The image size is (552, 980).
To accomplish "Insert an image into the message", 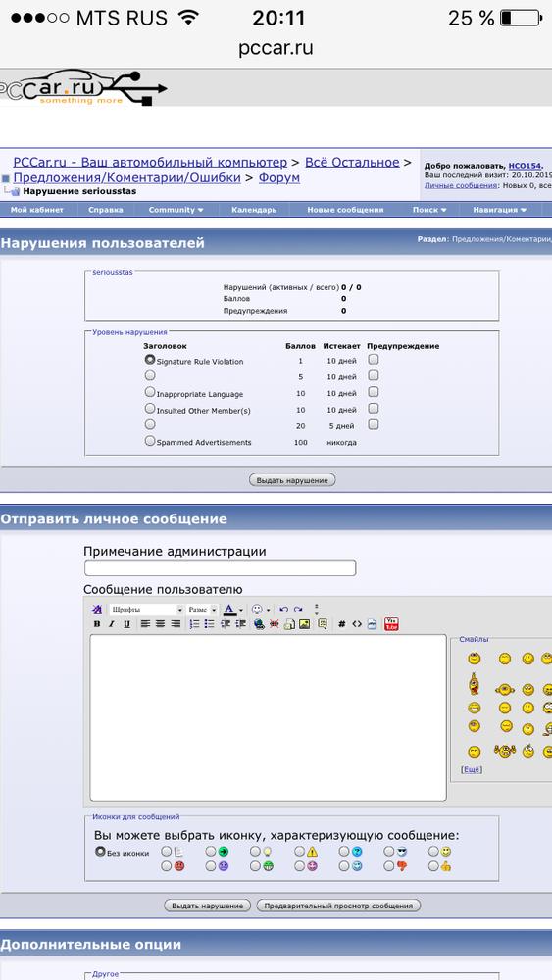I will pyautogui.click(x=305, y=623).
